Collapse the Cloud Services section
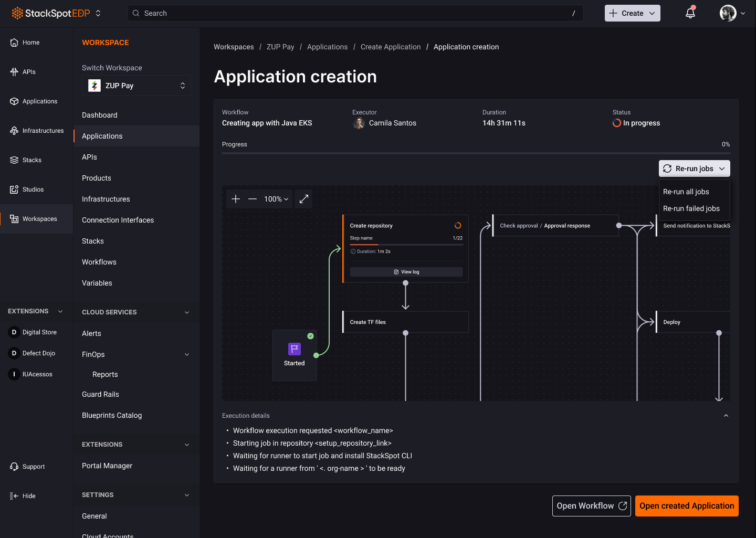 (186, 312)
